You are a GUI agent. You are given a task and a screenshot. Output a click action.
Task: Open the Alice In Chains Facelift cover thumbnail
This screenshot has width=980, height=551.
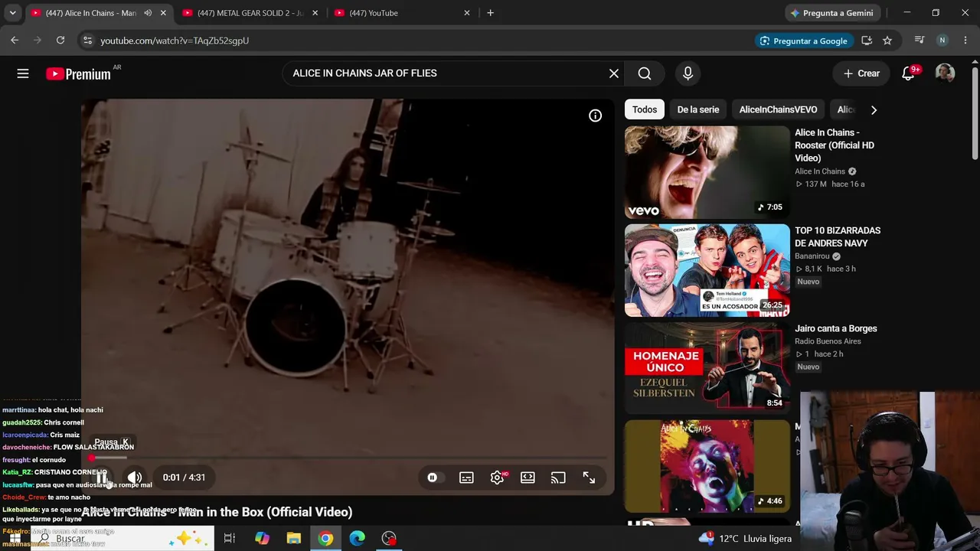[707, 466]
